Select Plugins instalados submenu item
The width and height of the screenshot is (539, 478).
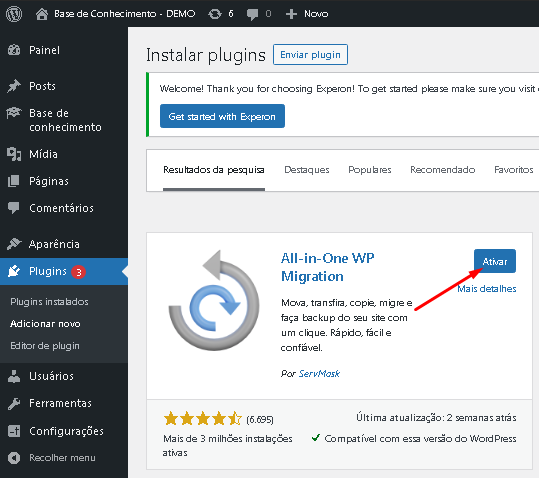point(49,302)
